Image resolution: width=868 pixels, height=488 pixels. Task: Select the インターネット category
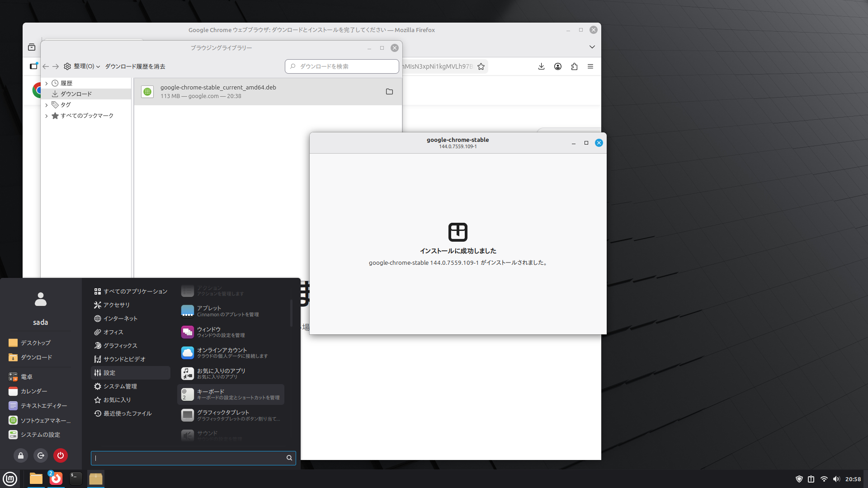[120, 319]
